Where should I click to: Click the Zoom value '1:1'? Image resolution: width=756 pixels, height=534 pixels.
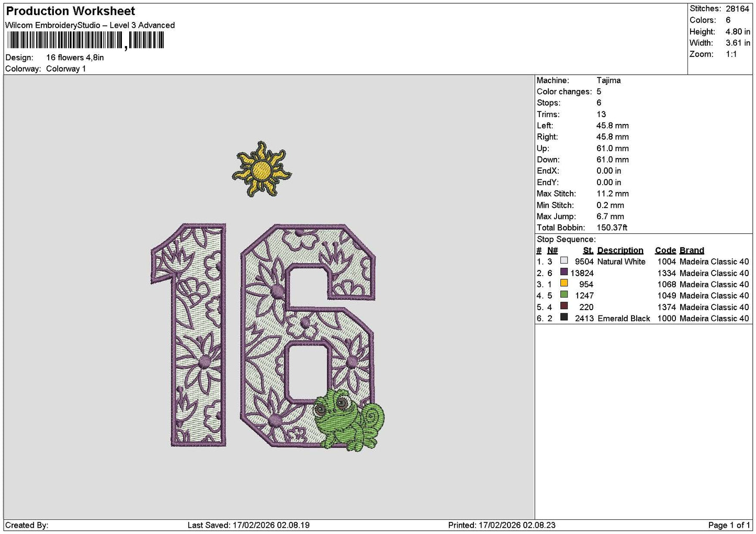731,54
